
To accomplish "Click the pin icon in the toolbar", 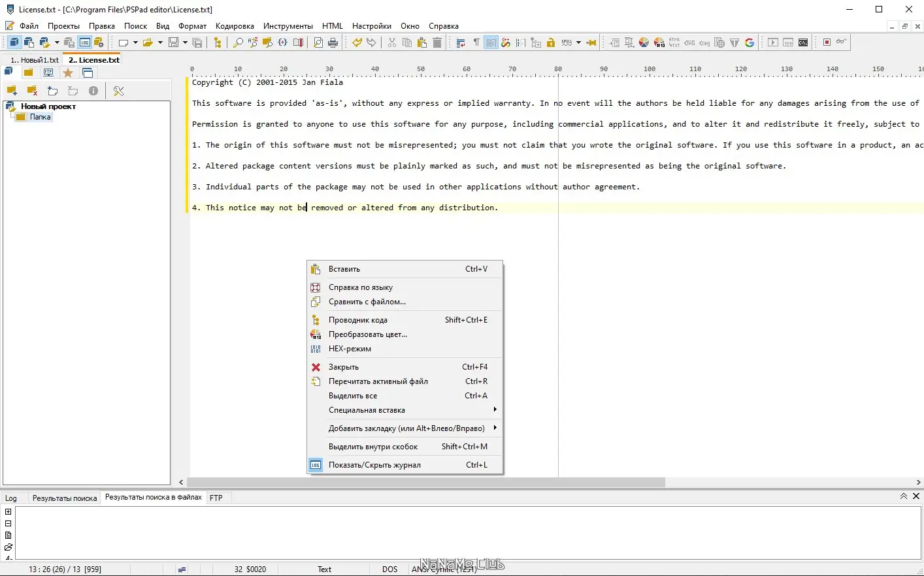I will point(591,42).
